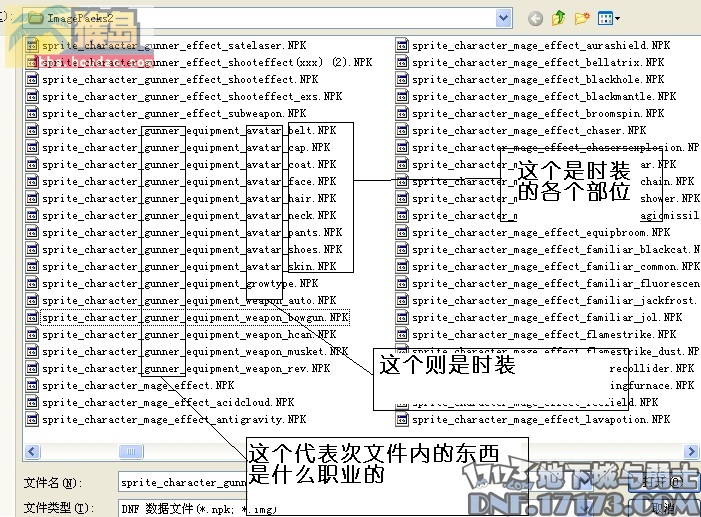Select gunner equipment_growtype.NPK file icon
The height and width of the screenshot is (517, 701).
[x=32, y=283]
